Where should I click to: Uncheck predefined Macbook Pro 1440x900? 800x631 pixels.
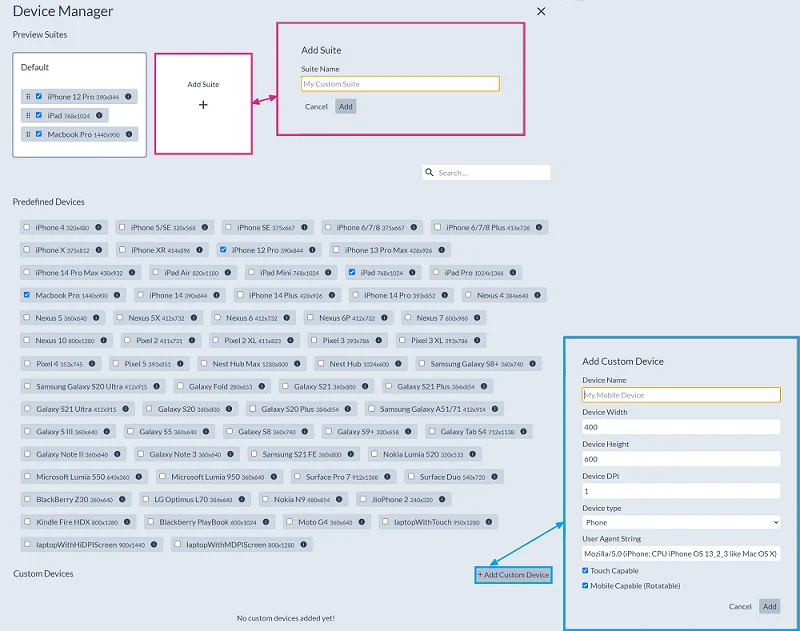[27, 294]
